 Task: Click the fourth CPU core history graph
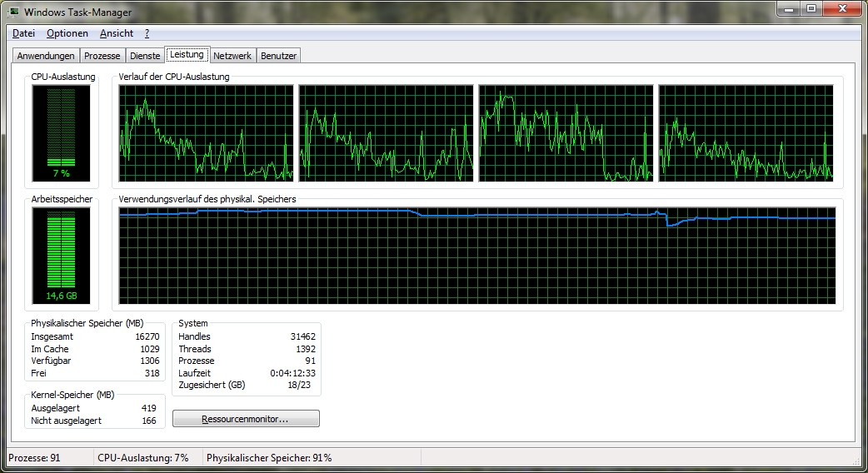[746, 133]
